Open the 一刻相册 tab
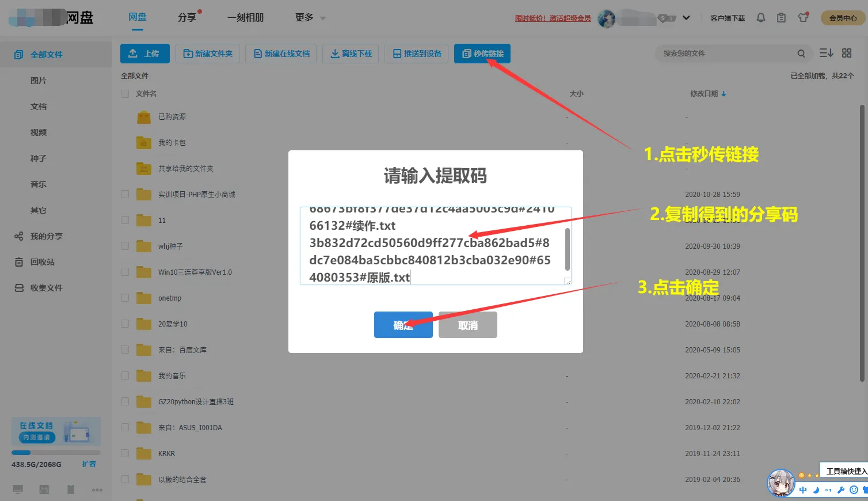The image size is (868, 501). coord(246,17)
